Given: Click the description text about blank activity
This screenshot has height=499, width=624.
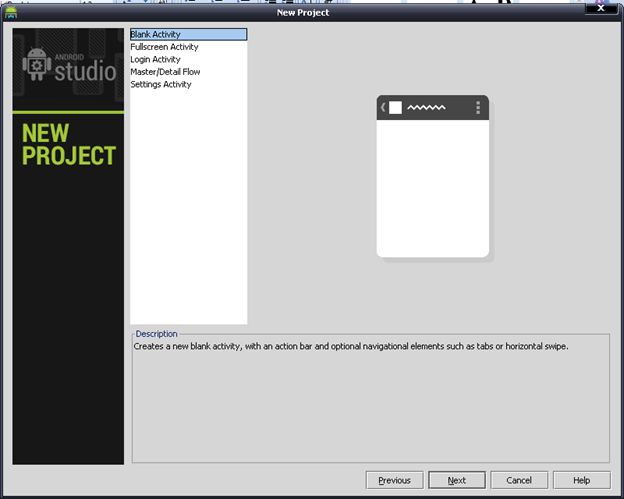Looking at the screenshot, I should [x=351, y=346].
